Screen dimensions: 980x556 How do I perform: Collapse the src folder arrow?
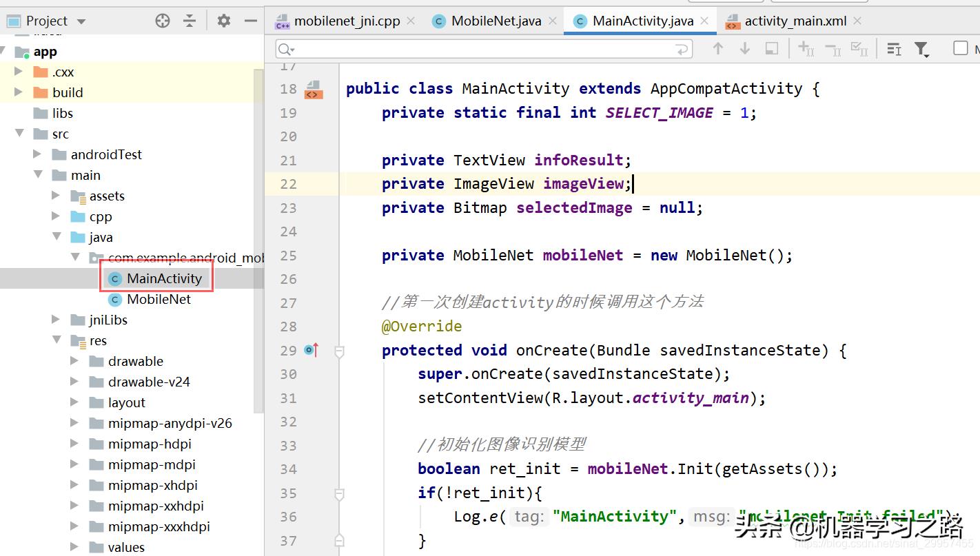point(19,134)
